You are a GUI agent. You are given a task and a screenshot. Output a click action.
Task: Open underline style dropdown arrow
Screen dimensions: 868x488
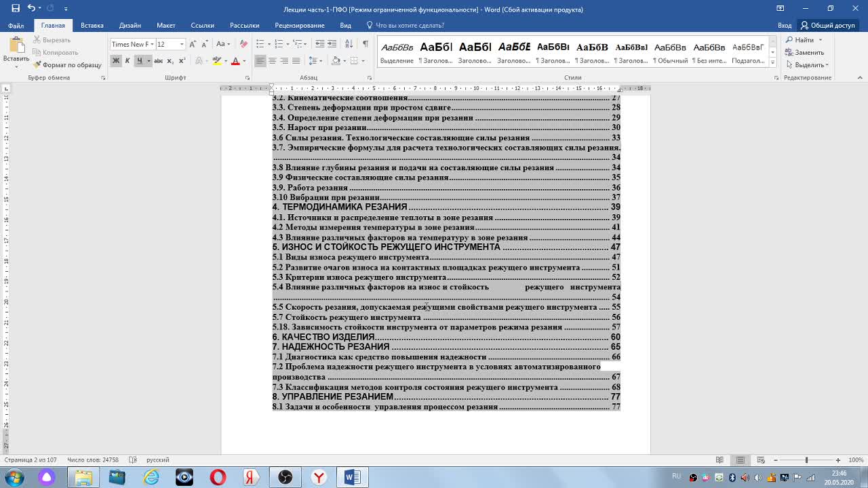point(149,61)
